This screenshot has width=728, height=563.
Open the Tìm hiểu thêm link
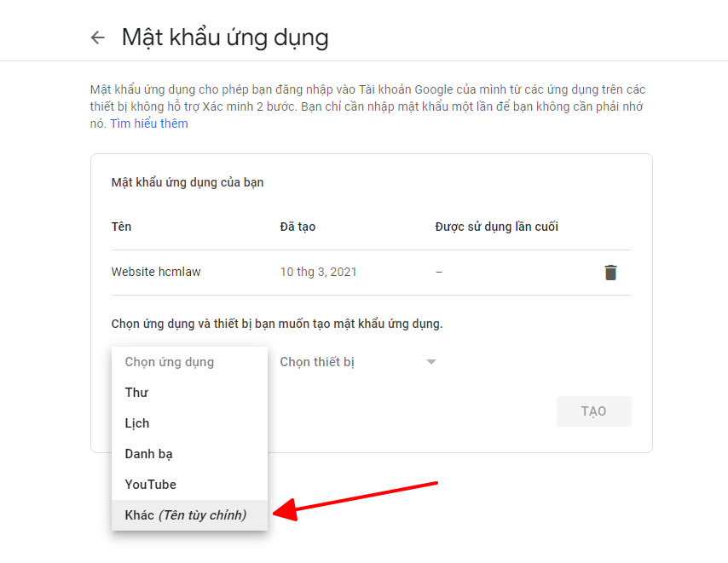click(x=149, y=124)
